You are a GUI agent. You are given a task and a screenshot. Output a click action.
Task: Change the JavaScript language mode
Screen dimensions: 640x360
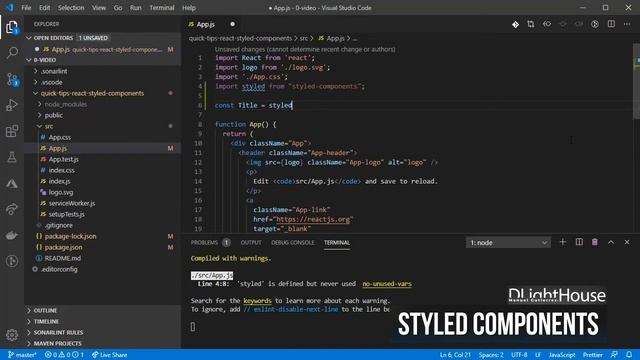point(562,355)
